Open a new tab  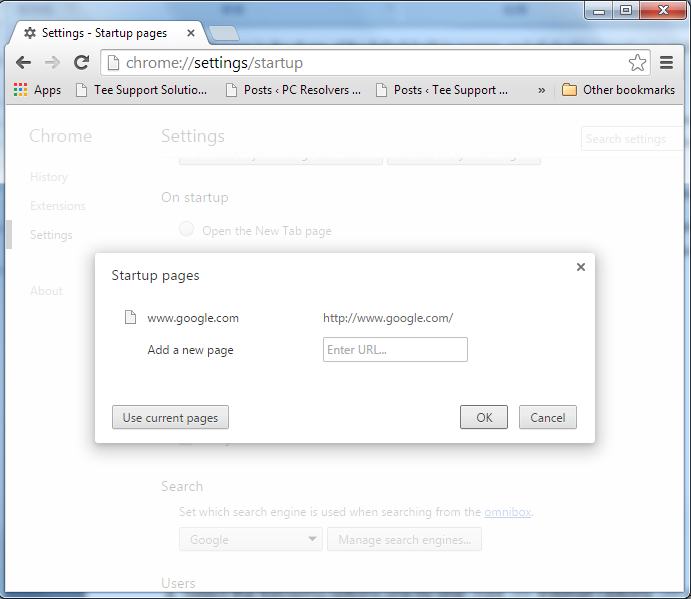click(x=224, y=33)
